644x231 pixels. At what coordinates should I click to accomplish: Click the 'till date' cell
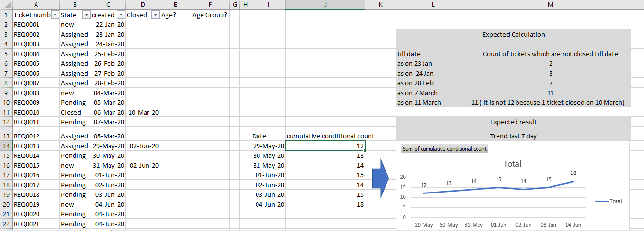coord(433,54)
